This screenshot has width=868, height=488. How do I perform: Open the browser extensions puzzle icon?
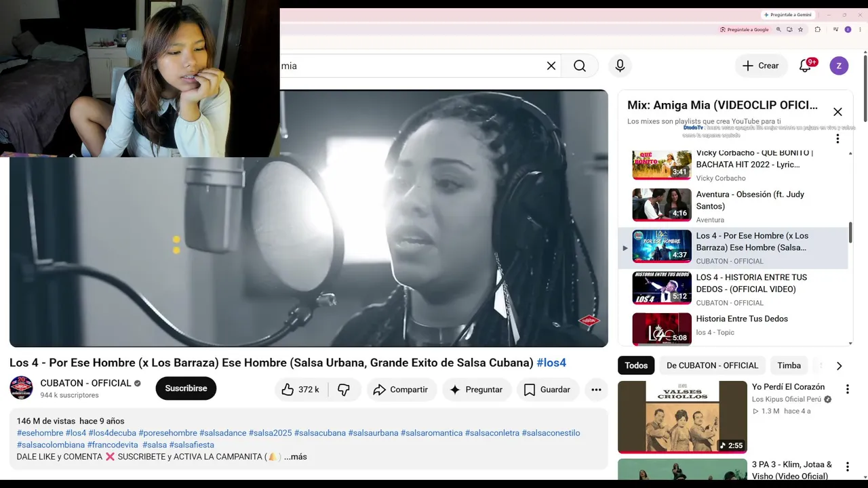817,30
